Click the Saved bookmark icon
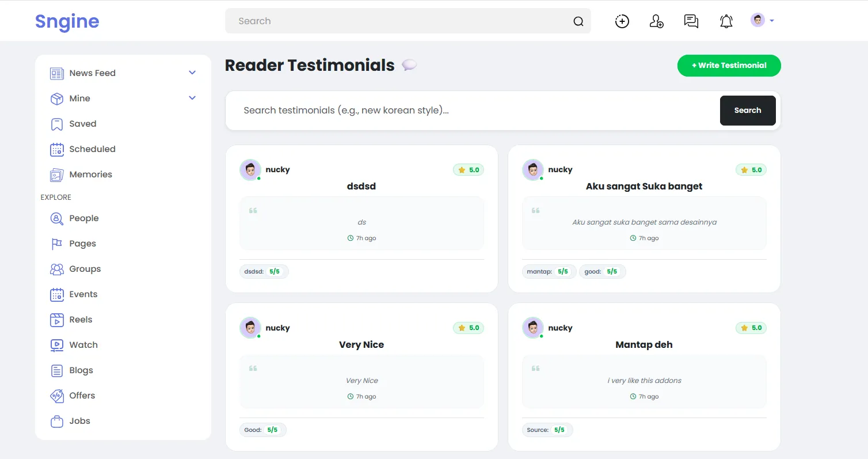Viewport: 868px width, 459px height. pos(56,124)
